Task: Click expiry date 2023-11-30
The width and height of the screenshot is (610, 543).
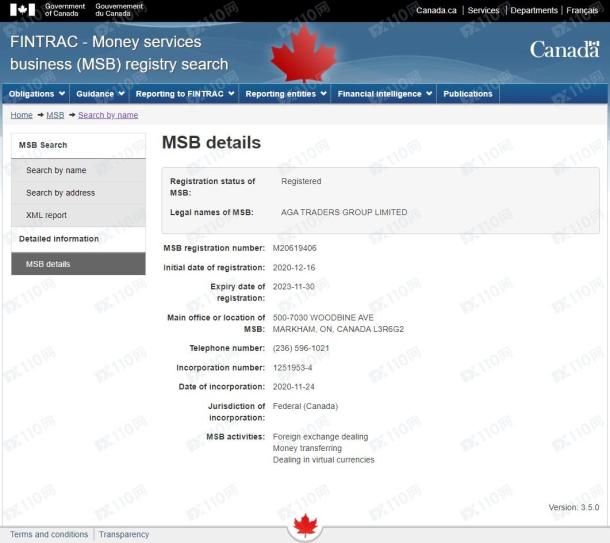Action: (293, 287)
